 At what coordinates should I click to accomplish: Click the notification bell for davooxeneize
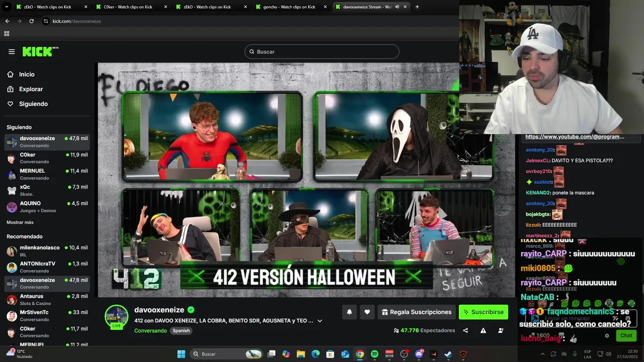[x=349, y=312]
